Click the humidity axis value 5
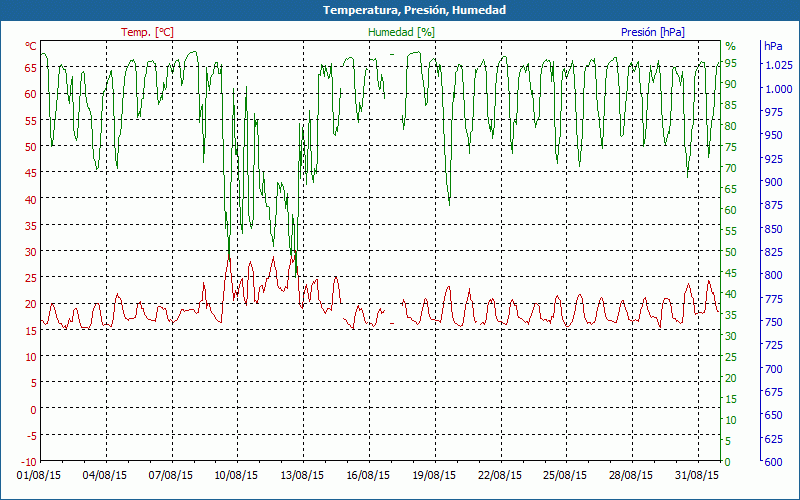Screen dimensions: 800x500 (728, 441)
